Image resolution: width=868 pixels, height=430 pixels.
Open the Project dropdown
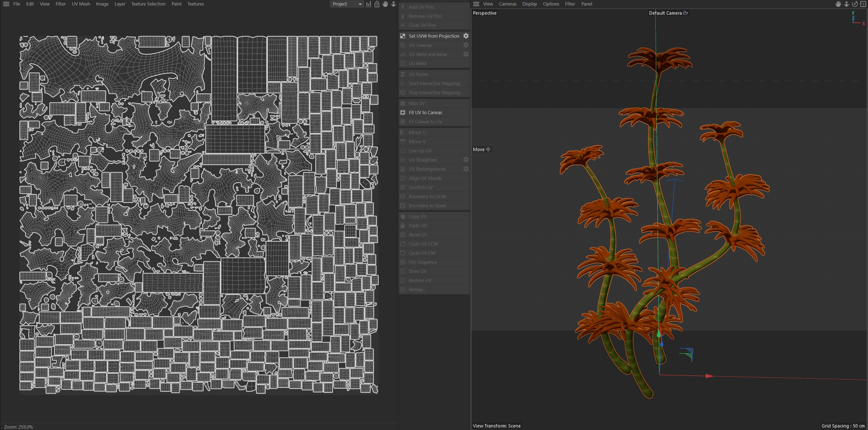(x=346, y=4)
